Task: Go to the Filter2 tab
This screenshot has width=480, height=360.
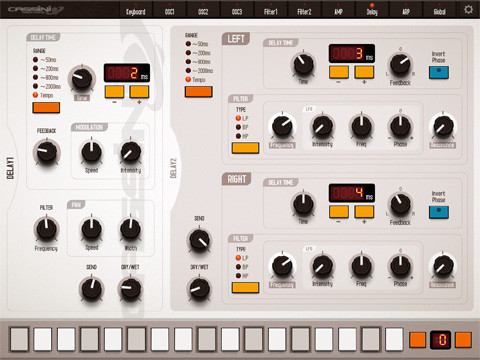Action: pyautogui.click(x=304, y=10)
